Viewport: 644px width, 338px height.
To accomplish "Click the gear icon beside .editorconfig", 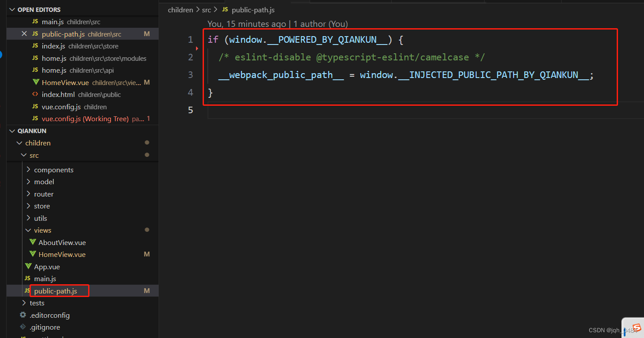I will (x=23, y=315).
